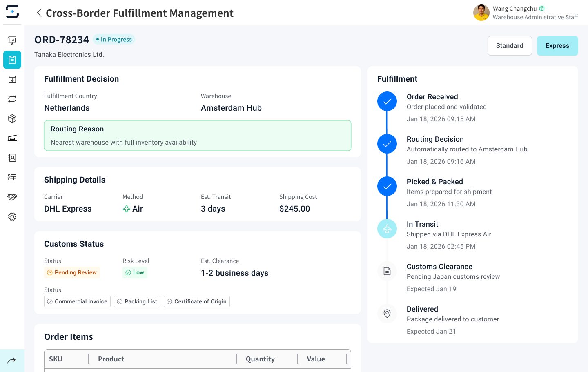588x372 pixels.
Task: Click the loop arrows sidebar icon
Action: tap(12, 99)
